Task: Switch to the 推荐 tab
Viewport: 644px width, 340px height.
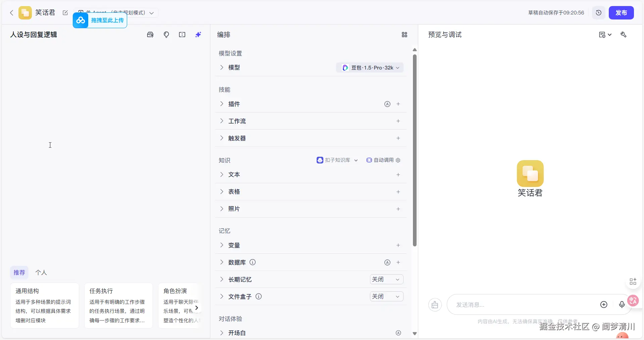Action: pos(19,273)
